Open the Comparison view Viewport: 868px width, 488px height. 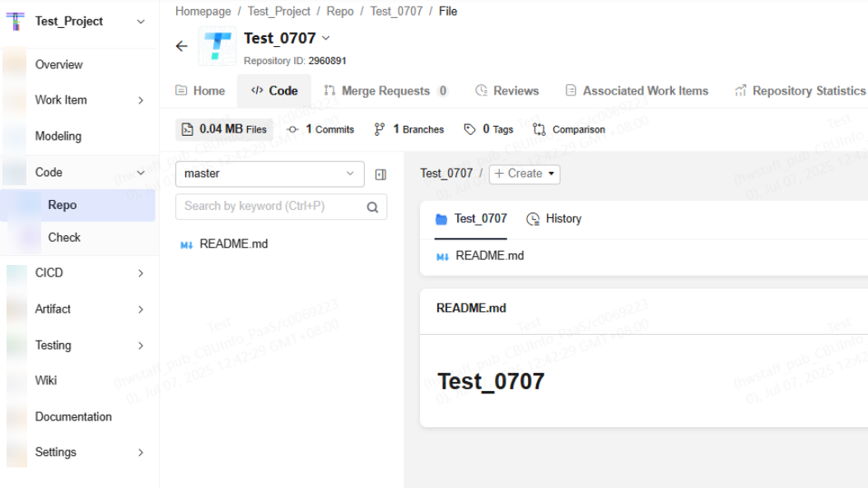(569, 129)
